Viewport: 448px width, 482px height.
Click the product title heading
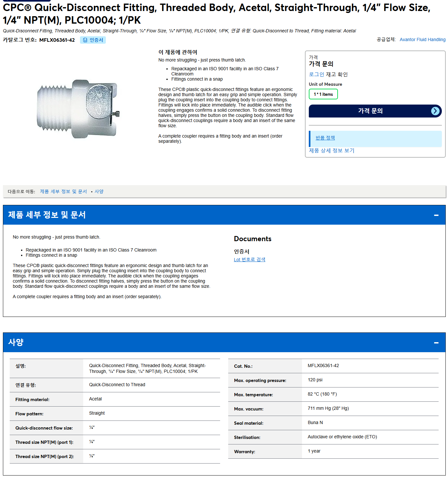pos(217,14)
